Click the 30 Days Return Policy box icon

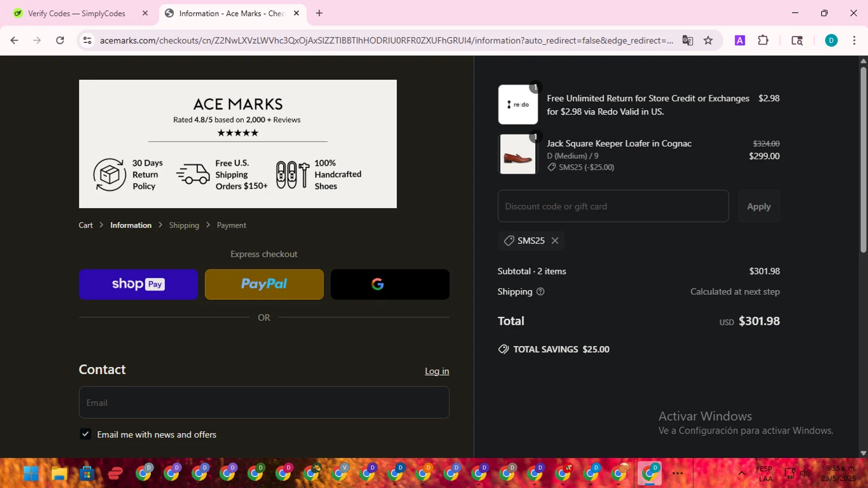(109, 174)
